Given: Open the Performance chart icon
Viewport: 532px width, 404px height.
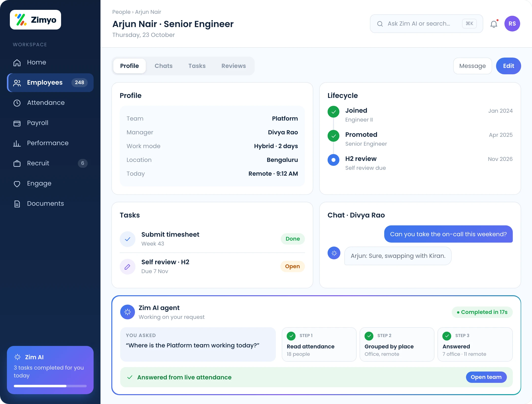Looking at the screenshot, I should coord(17,143).
